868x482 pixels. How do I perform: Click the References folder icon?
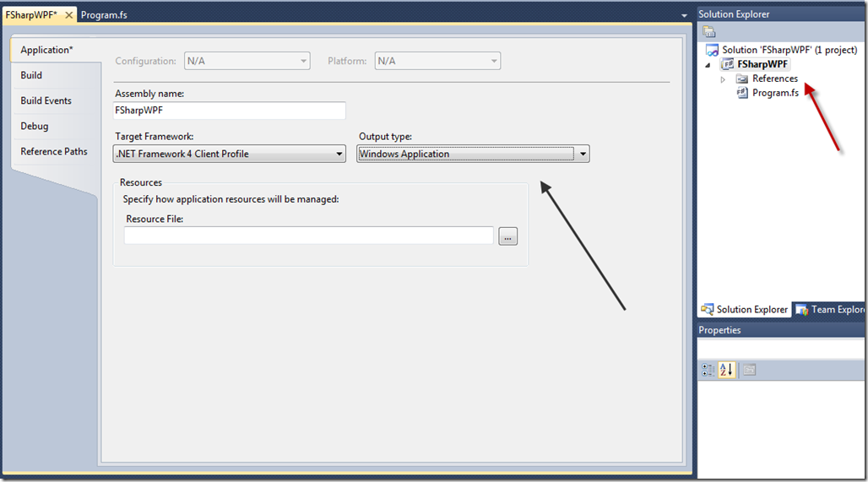point(742,79)
